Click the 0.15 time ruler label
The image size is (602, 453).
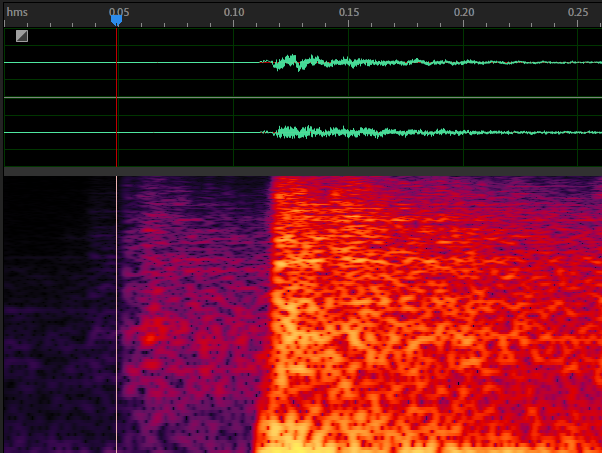click(349, 12)
